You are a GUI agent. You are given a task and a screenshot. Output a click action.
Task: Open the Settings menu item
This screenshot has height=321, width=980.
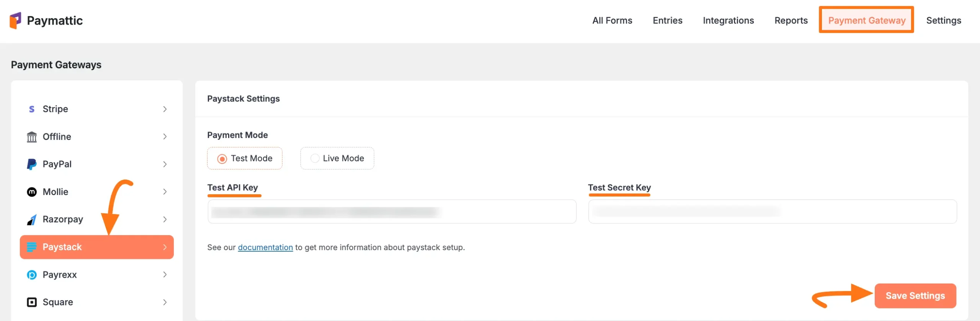[x=944, y=20]
